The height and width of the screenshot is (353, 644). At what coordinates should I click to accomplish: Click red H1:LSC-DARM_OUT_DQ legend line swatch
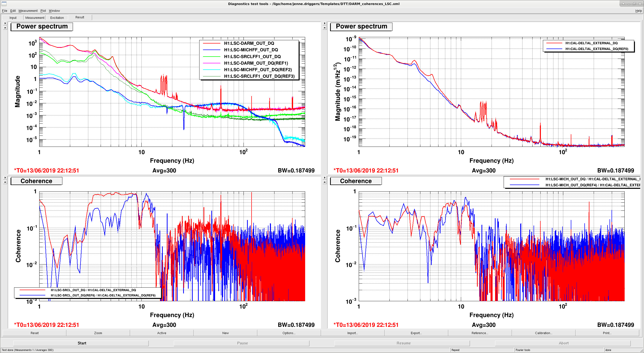click(212, 43)
